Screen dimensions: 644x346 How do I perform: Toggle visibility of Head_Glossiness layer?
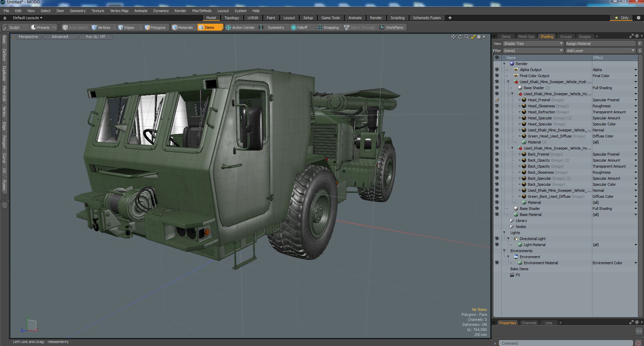pos(497,106)
